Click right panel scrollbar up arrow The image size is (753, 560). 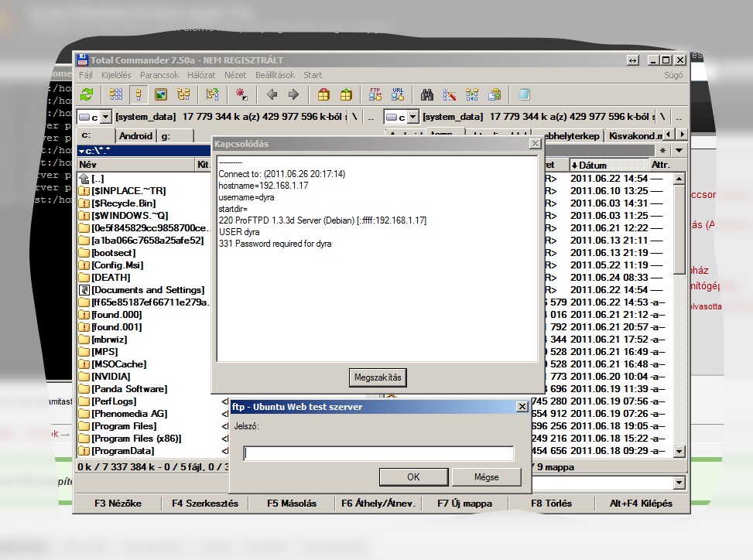coord(679,179)
